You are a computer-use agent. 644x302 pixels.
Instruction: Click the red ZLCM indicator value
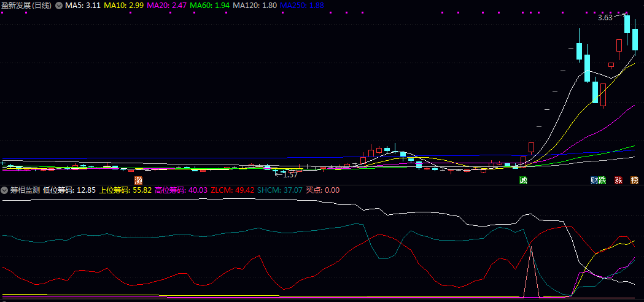[232, 190]
